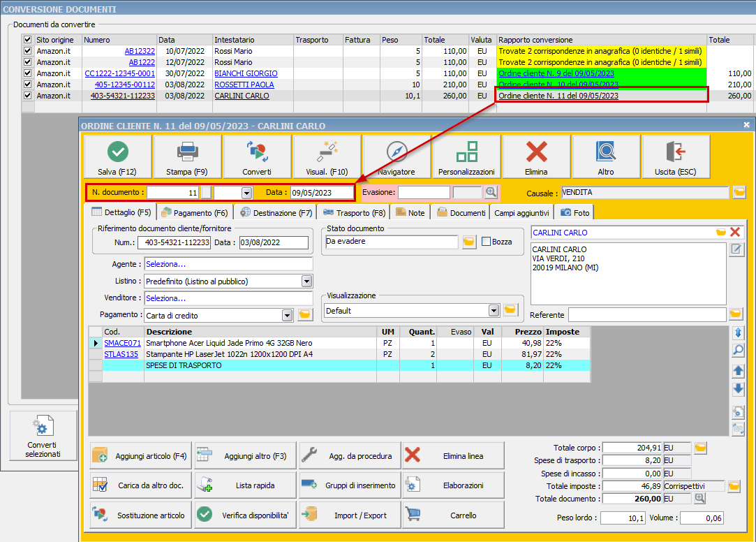Open the Pagamento Carta di credito dropdown
The height and width of the screenshot is (542, 756).
point(287,315)
